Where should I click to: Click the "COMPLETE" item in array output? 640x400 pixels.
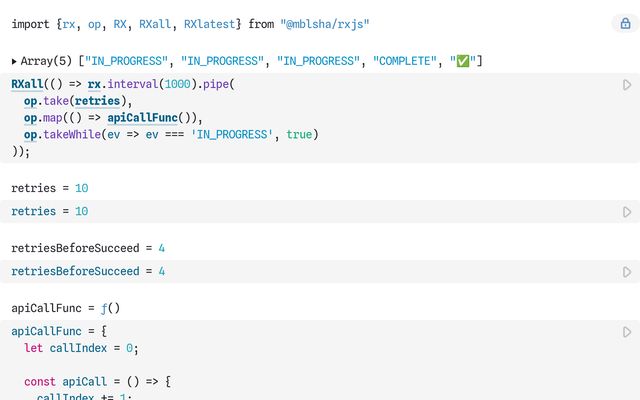(406, 62)
